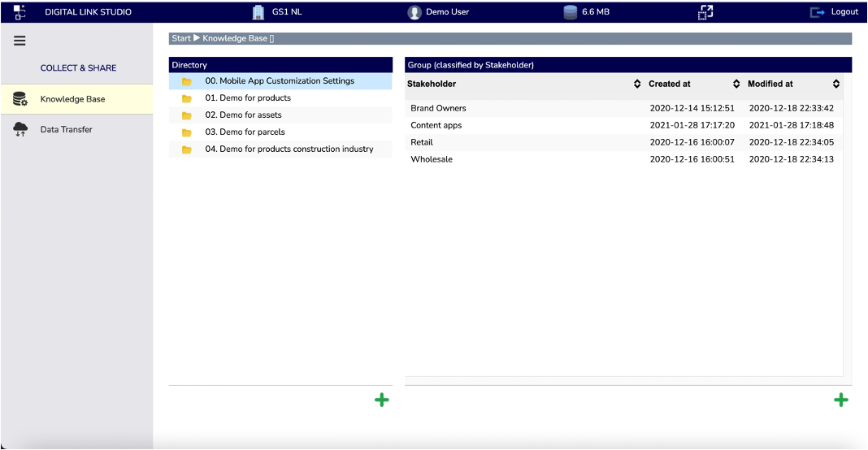The image size is (868, 450).
Task: Select the Retail stakeholder row
Action: click(624, 142)
